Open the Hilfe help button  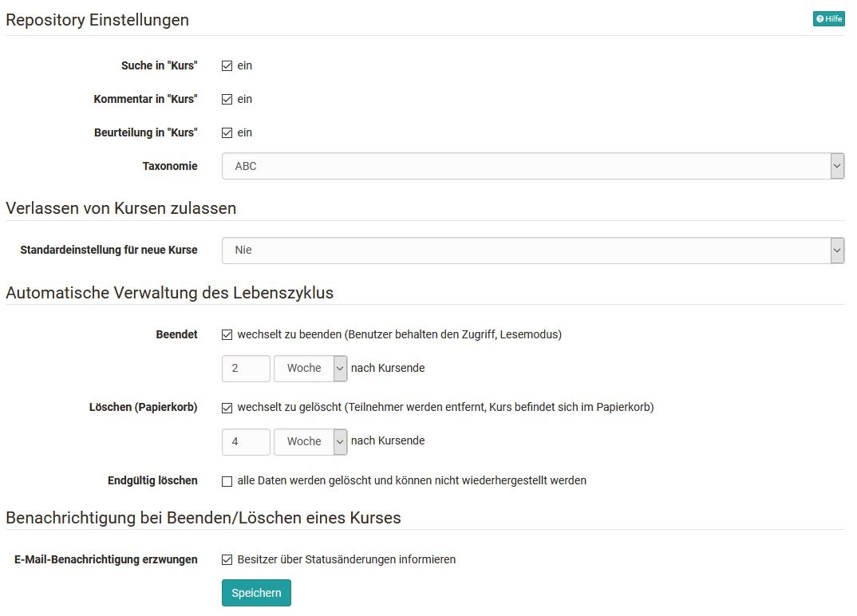tap(828, 18)
